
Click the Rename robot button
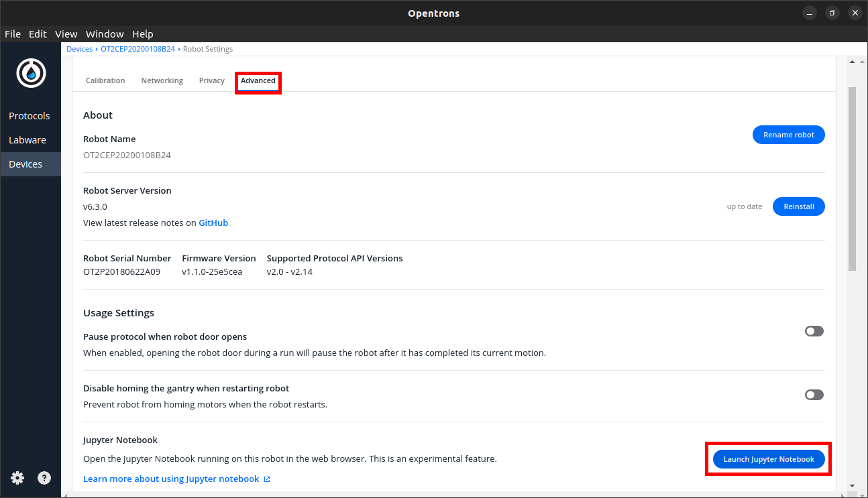point(788,135)
